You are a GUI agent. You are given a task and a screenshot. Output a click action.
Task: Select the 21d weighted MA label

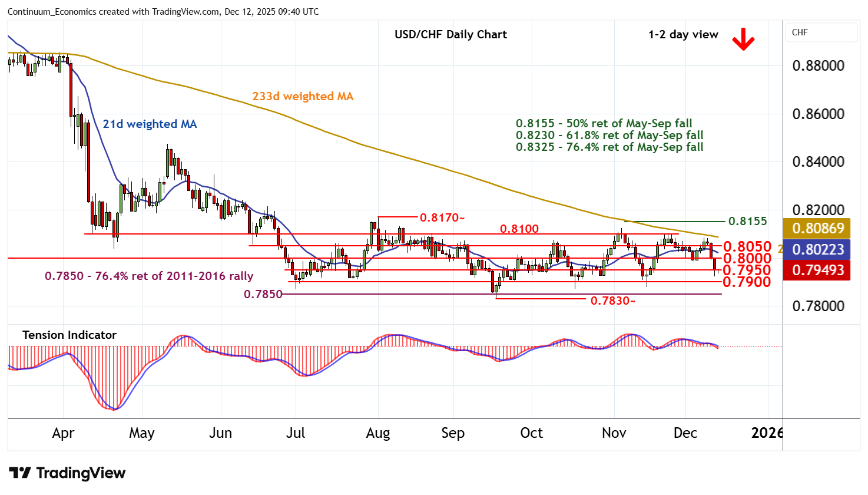point(150,124)
